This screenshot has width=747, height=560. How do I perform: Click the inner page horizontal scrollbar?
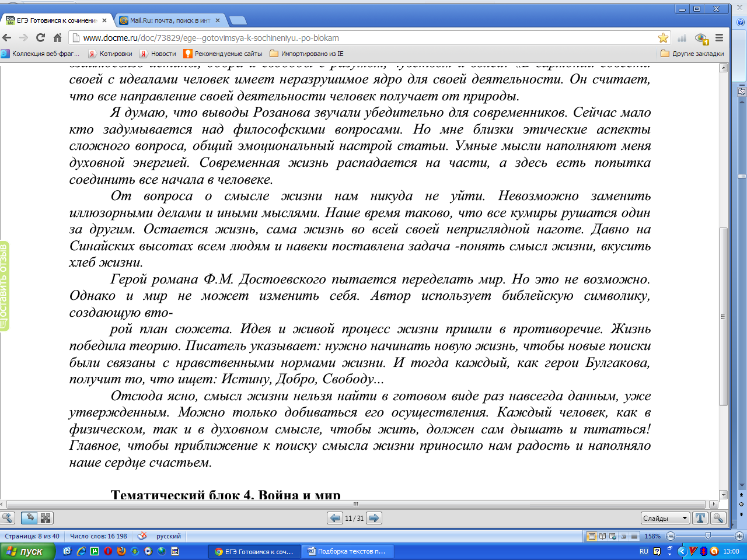click(355, 504)
